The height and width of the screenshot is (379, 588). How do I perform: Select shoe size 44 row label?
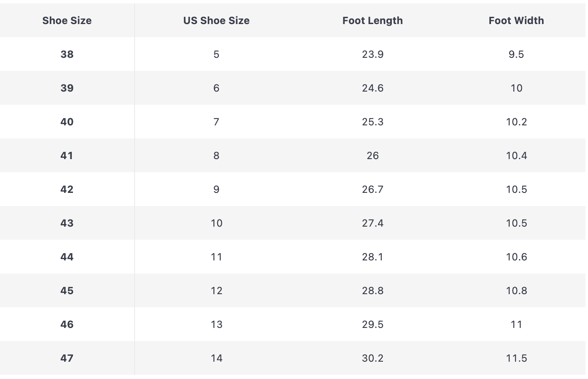pos(67,257)
